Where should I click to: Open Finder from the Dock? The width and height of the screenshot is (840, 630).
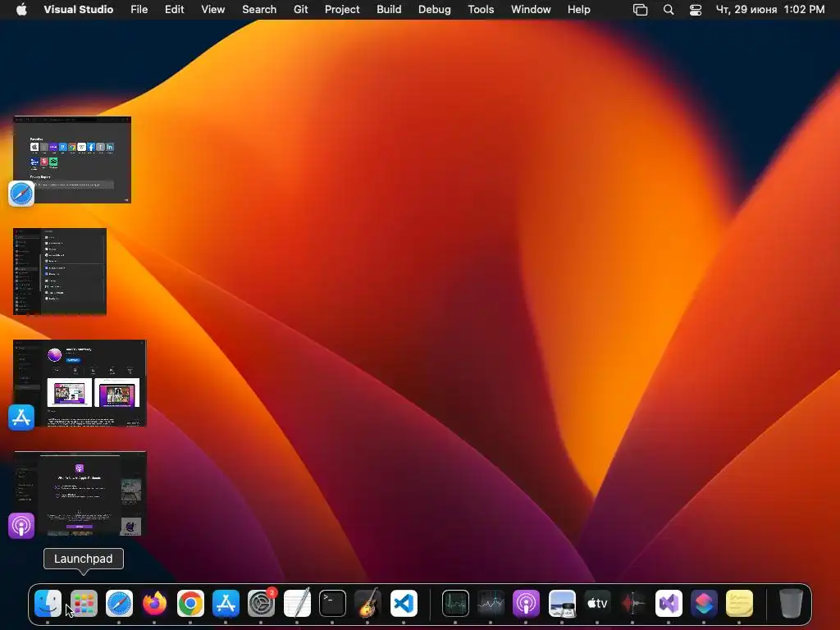coord(48,603)
